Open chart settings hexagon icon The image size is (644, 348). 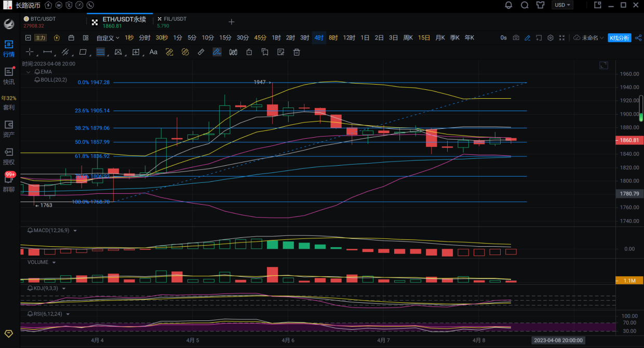551,38
